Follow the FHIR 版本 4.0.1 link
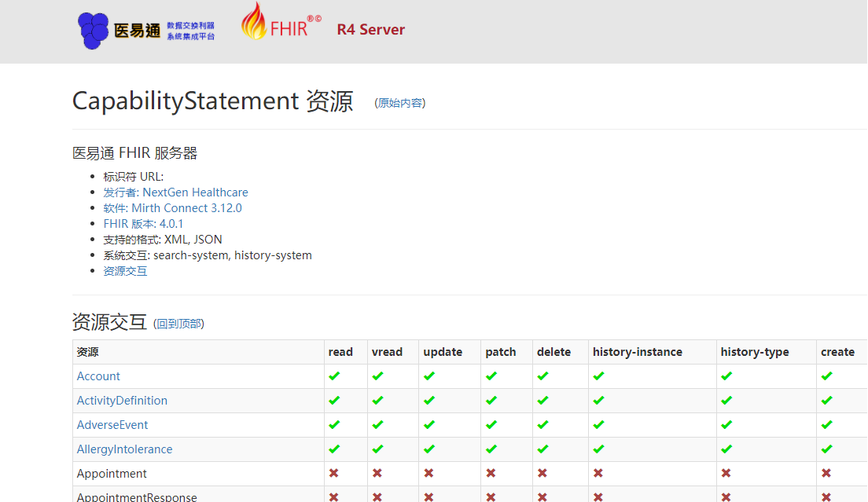Screen dimensions: 868x502 143,224
